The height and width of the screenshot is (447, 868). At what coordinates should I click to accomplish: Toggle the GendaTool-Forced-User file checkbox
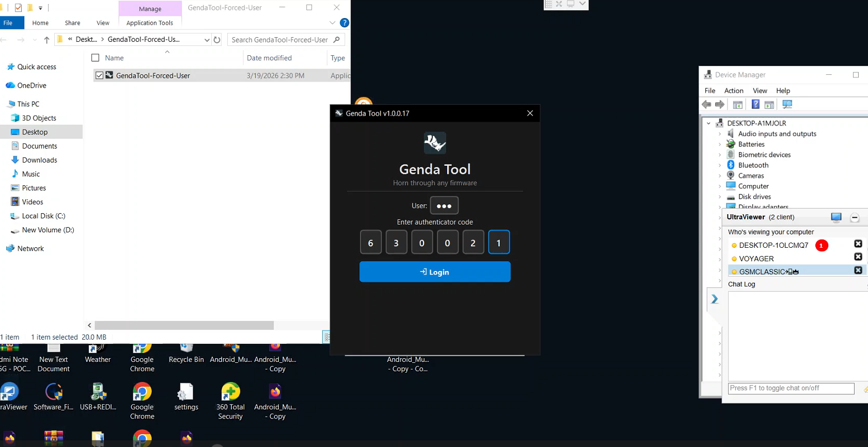click(99, 75)
